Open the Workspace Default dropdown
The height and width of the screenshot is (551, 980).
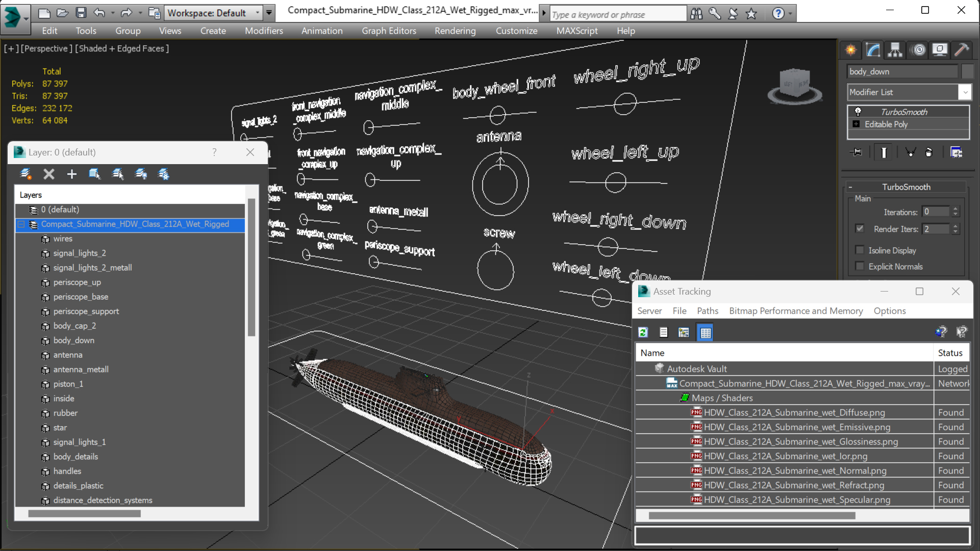click(214, 13)
